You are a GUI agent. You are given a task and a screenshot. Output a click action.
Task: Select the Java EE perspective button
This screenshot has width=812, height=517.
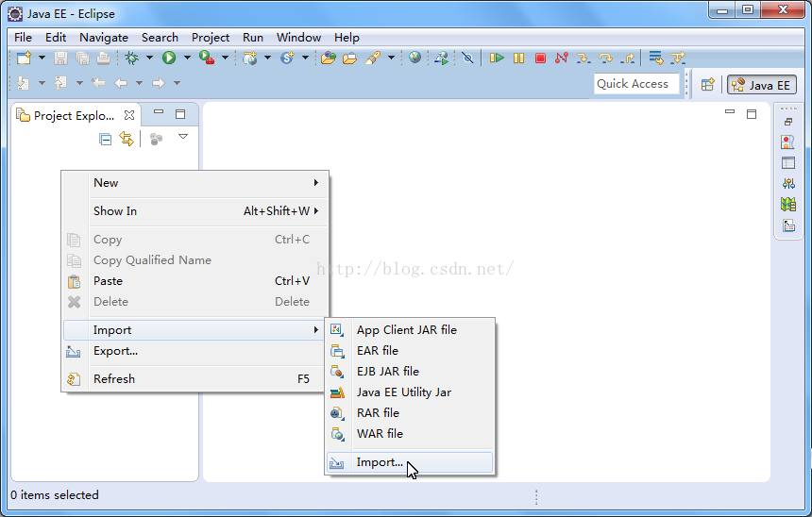click(x=761, y=85)
